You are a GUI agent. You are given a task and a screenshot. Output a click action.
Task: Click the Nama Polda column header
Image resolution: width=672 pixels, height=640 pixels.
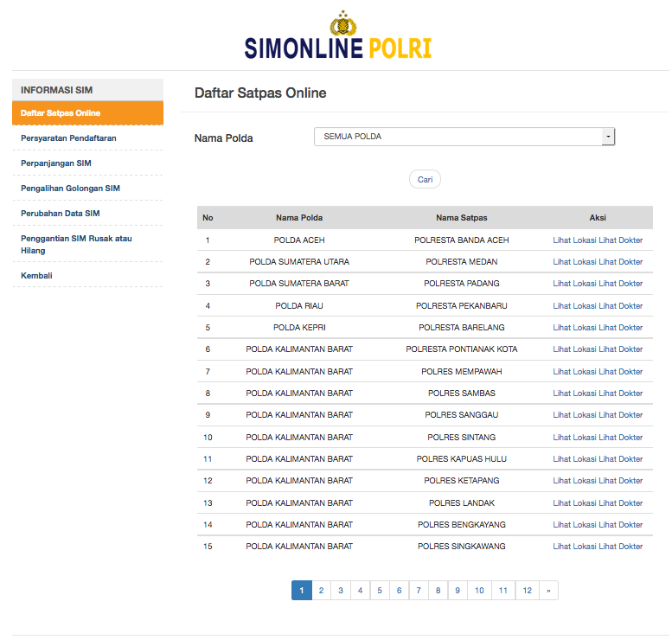pyautogui.click(x=299, y=218)
